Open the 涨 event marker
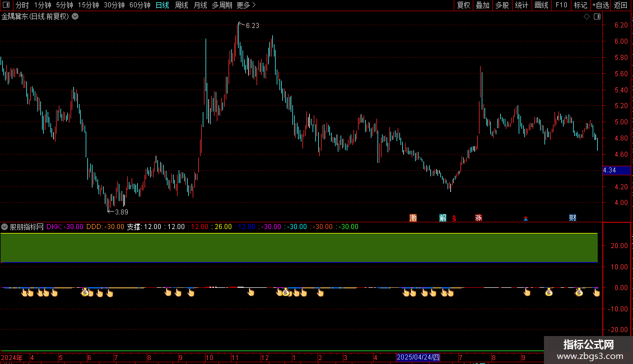Screen dimensions: 633x364 [x=478, y=218]
